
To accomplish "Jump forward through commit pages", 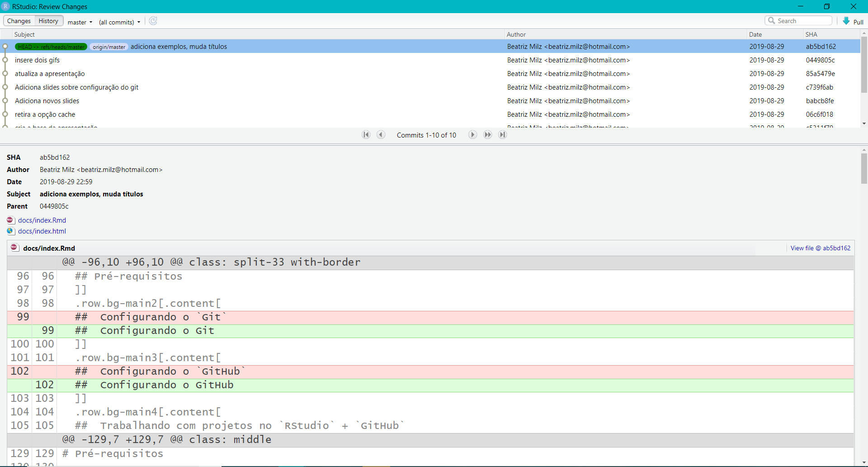I will point(488,135).
